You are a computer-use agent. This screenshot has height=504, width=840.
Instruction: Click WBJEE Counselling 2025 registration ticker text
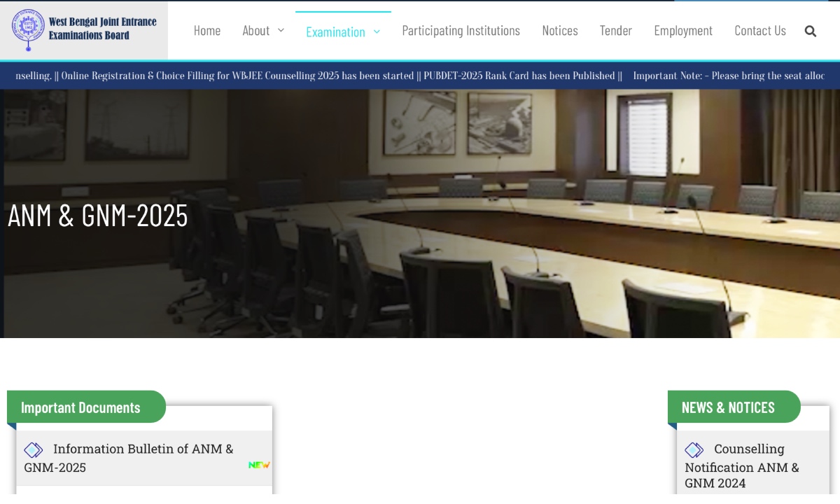[238, 76]
